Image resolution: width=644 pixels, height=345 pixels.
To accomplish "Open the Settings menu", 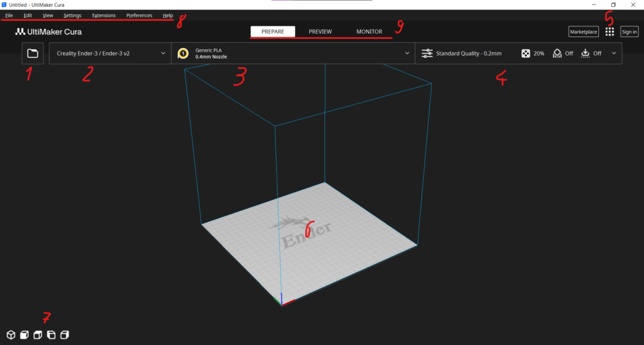I will (72, 15).
